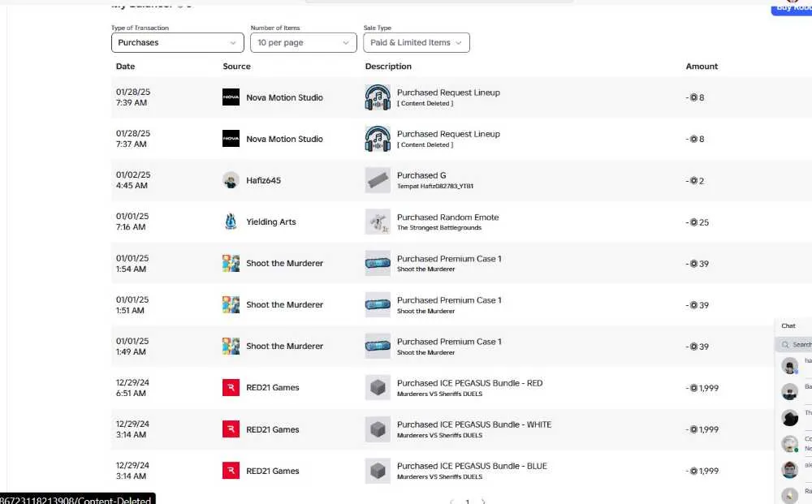Click the Tempat Hafiz082783_YTB1 subtitle
The height and width of the screenshot is (504, 812).
point(435,187)
